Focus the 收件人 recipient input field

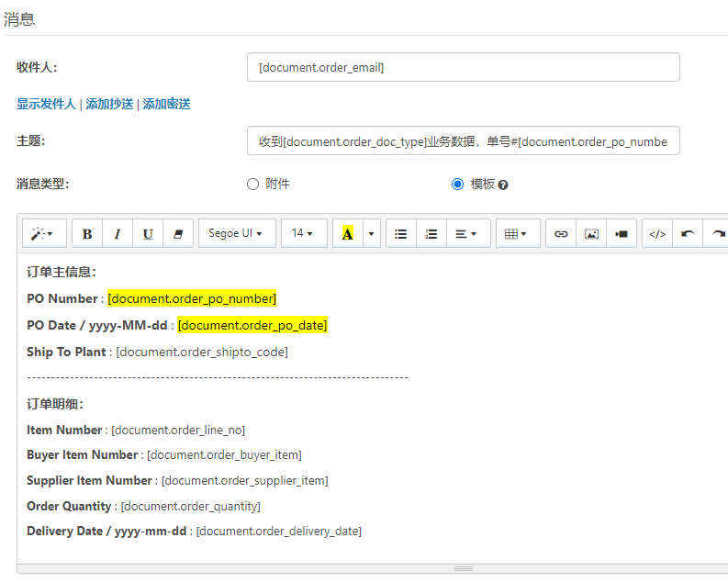[464, 67]
